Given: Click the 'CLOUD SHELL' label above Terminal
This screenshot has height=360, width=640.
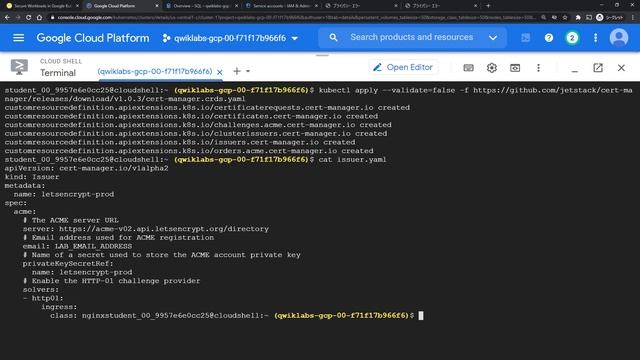Looking at the screenshot, I should [61, 61].
